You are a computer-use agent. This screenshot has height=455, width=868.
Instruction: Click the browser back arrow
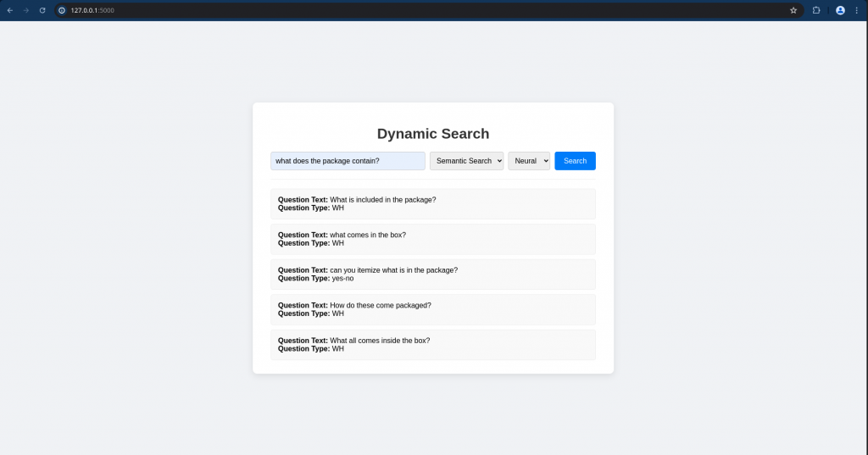9,10
